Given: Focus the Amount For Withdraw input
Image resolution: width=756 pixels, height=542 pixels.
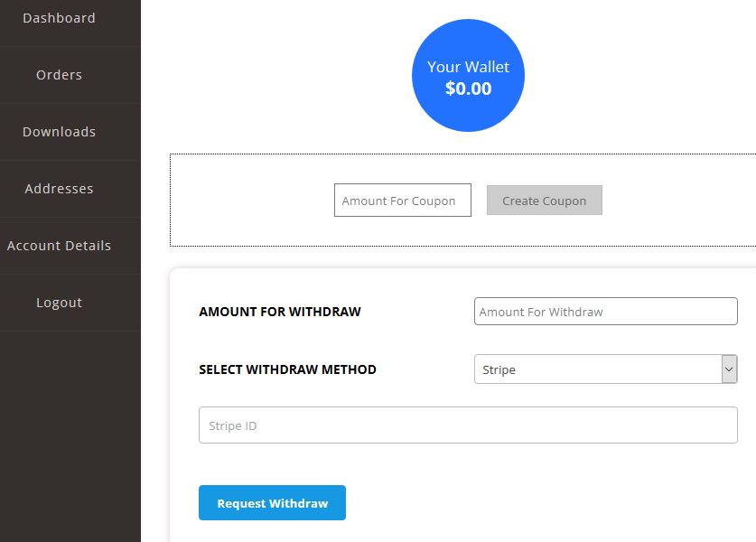Looking at the screenshot, I should click(605, 312).
